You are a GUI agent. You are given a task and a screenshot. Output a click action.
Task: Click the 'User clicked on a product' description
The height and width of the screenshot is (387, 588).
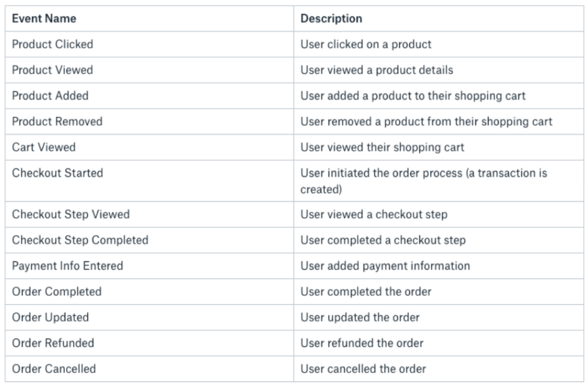(365, 45)
